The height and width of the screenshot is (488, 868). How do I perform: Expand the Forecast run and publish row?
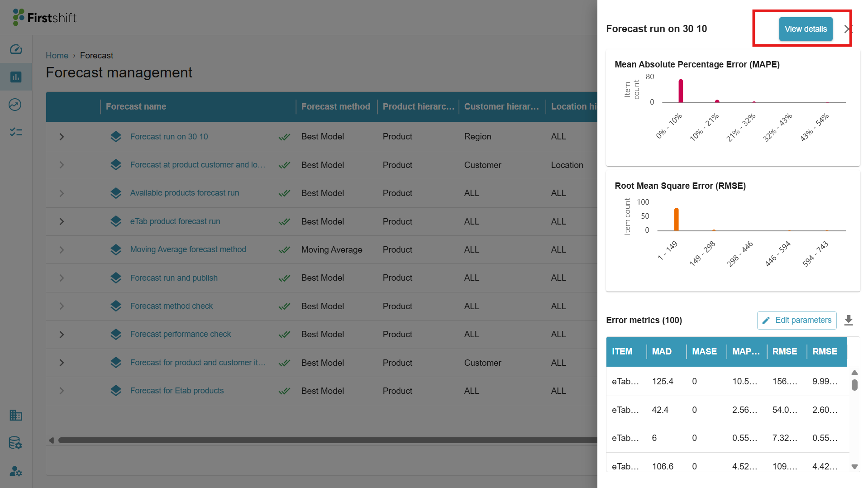click(x=62, y=278)
